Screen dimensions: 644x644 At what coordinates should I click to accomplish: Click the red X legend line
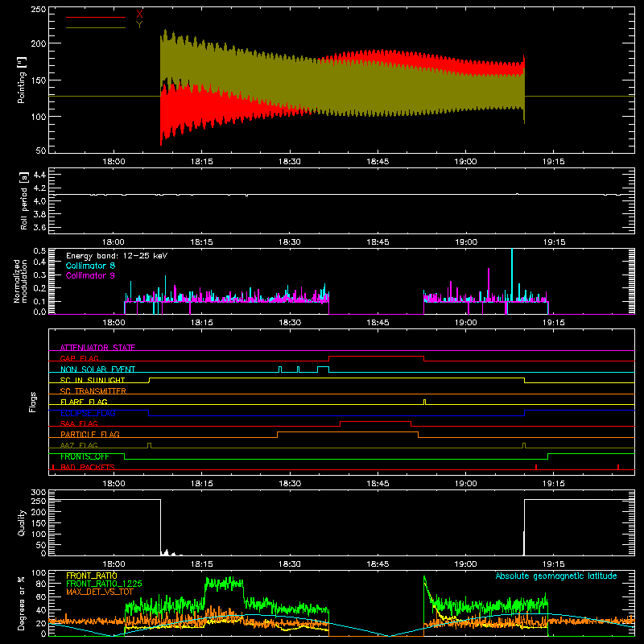pos(96,17)
